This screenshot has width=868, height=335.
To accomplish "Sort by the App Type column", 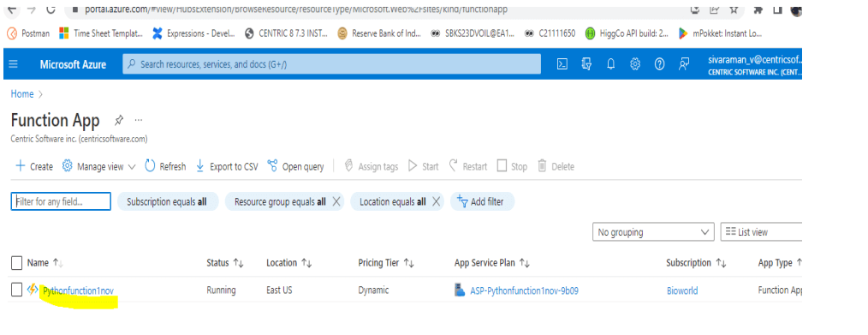I will (x=780, y=263).
